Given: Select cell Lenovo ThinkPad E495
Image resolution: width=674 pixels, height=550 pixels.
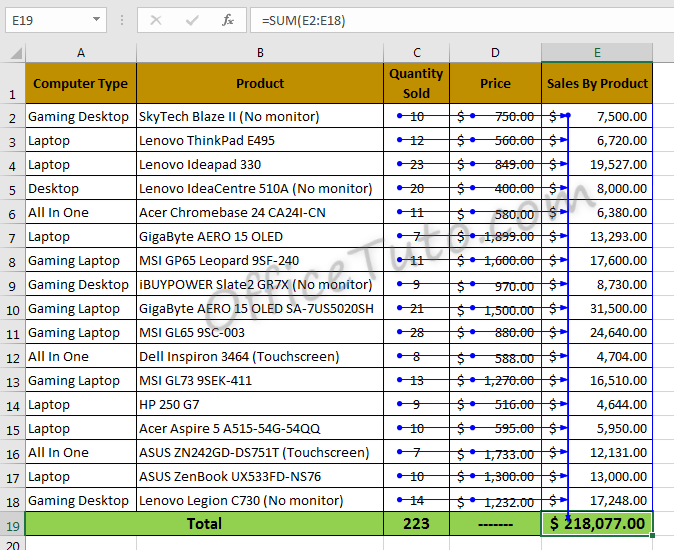Looking at the screenshot, I should (260, 140).
